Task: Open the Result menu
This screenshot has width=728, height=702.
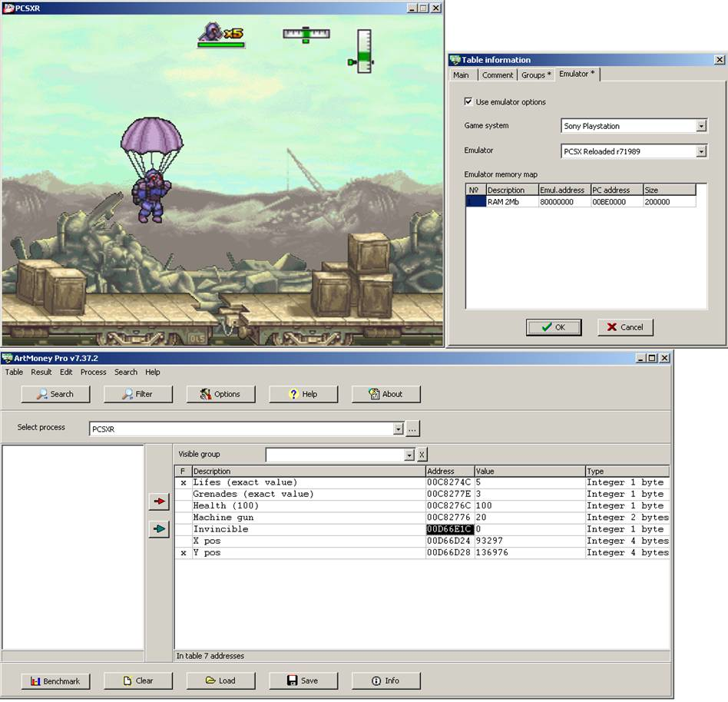Action: point(41,372)
